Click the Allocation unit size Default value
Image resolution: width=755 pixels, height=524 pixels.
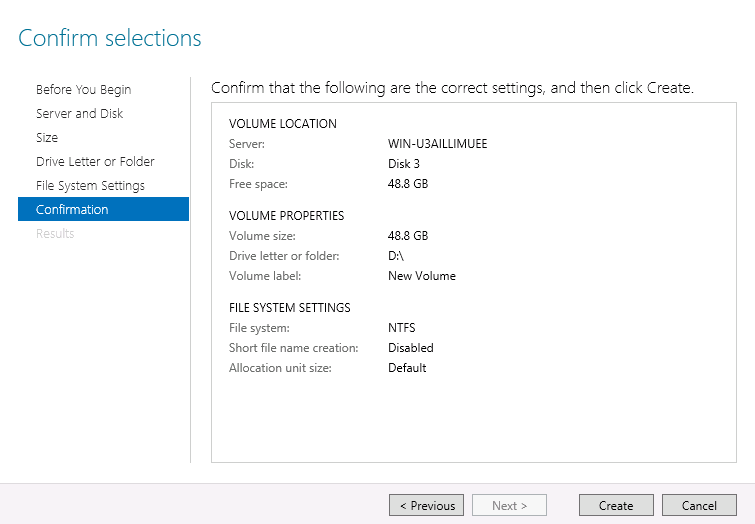407,368
